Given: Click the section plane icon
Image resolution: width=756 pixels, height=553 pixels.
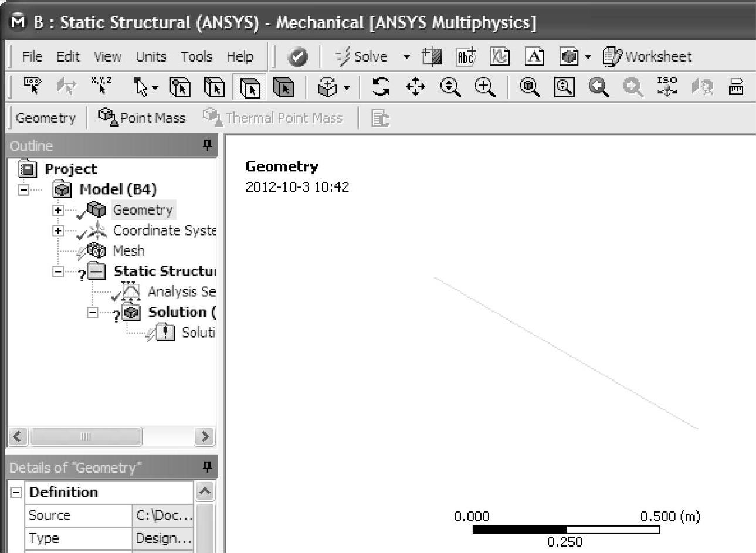Looking at the screenshot, I should click(x=432, y=56).
